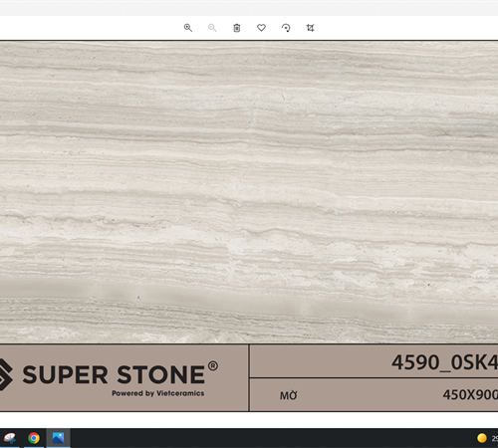
Task: Open the crop tool
Action: 310,28
